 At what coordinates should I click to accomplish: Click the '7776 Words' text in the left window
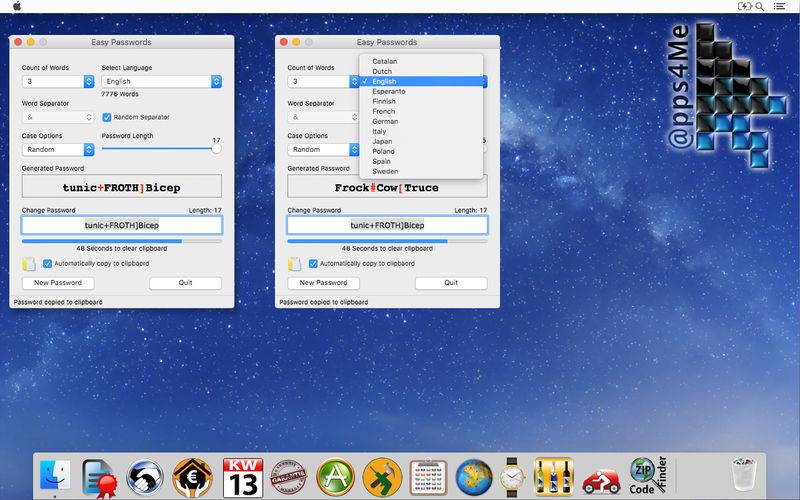point(120,94)
